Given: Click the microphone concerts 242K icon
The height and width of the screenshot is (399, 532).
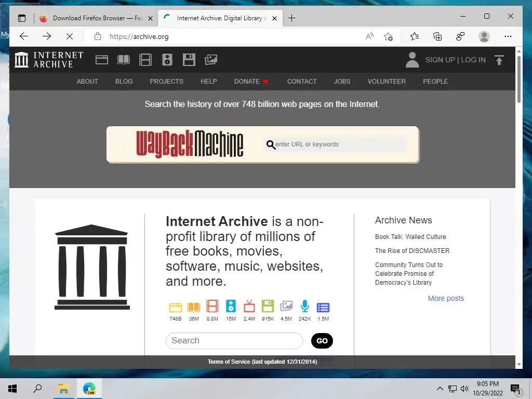Looking at the screenshot, I should pos(304,307).
